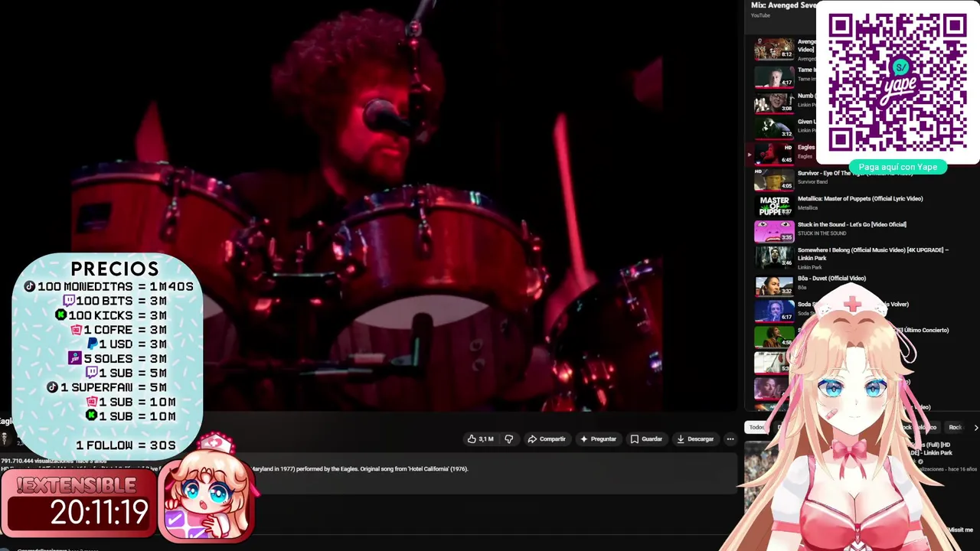Open the three-dot more actions menu

pos(730,439)
